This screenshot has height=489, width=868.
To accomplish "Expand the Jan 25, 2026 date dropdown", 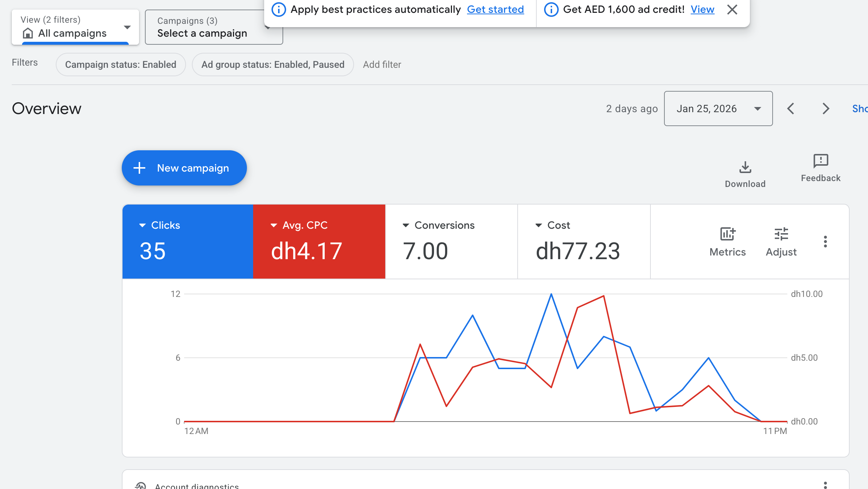I will [x=718, y=109].
